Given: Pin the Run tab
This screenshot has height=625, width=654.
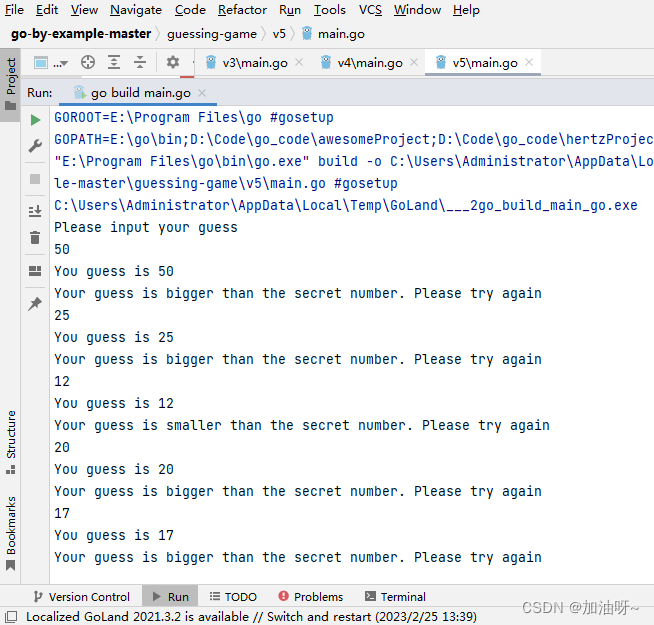Looking at the screenshot, I should pos(35,303).
